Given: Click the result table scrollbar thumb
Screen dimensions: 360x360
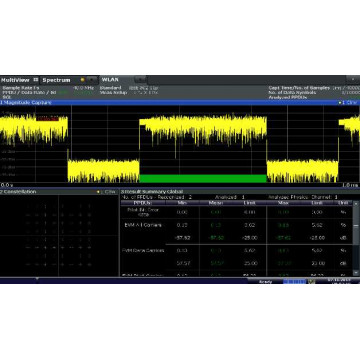Looking at the screenshot, I should tap(356, 225).
